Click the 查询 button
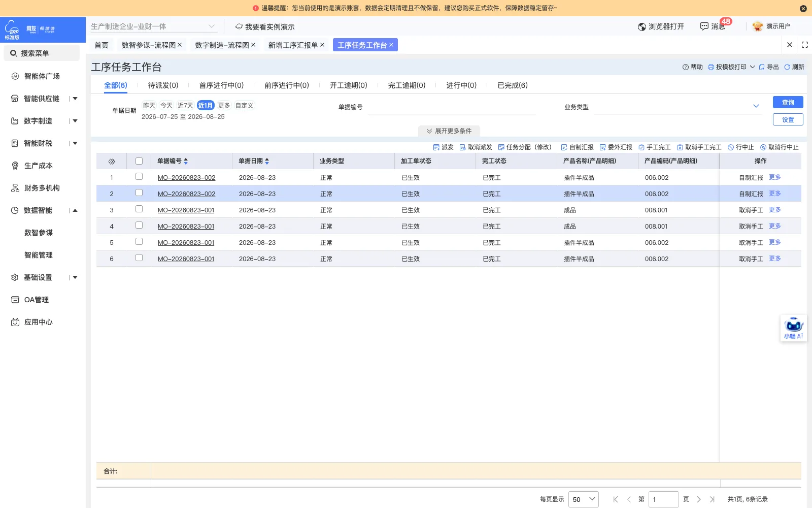Screen dimensions: 812x508 coord(788,102)
